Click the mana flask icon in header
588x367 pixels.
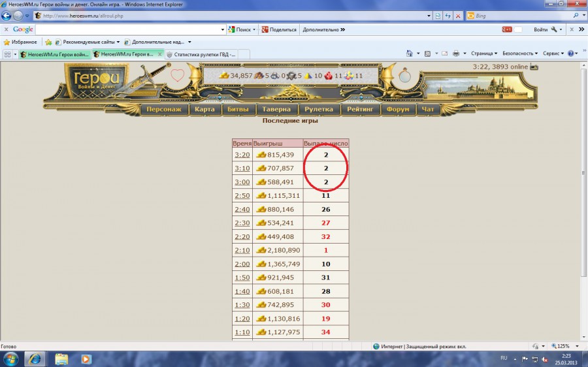(x=405, y=76)
